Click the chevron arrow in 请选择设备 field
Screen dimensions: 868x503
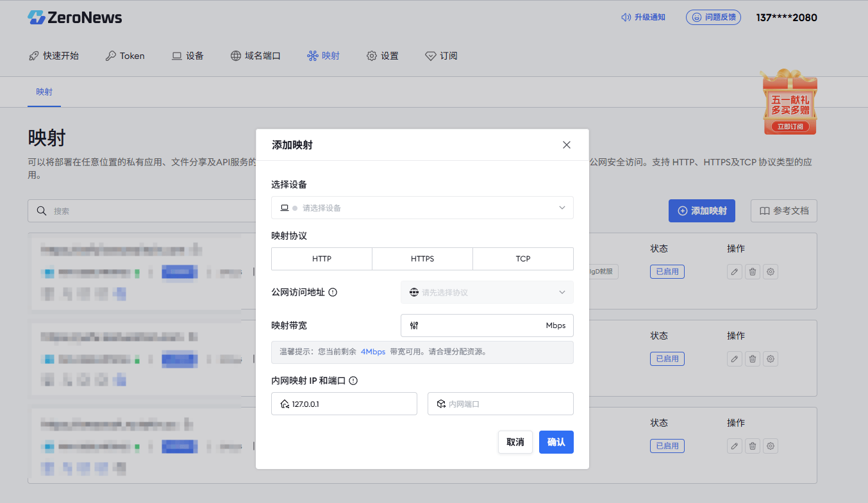click(x=562, y=208)
